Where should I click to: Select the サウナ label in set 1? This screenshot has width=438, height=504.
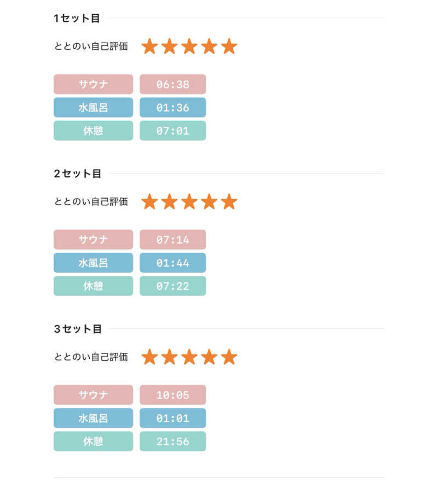coord(93,84)
